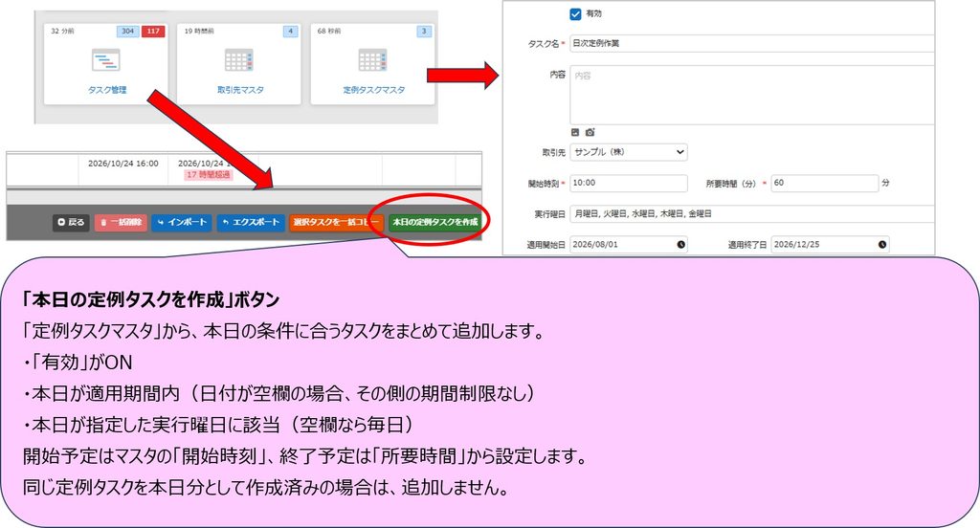Click the 本日の定例タスクを作成 button

435,223
